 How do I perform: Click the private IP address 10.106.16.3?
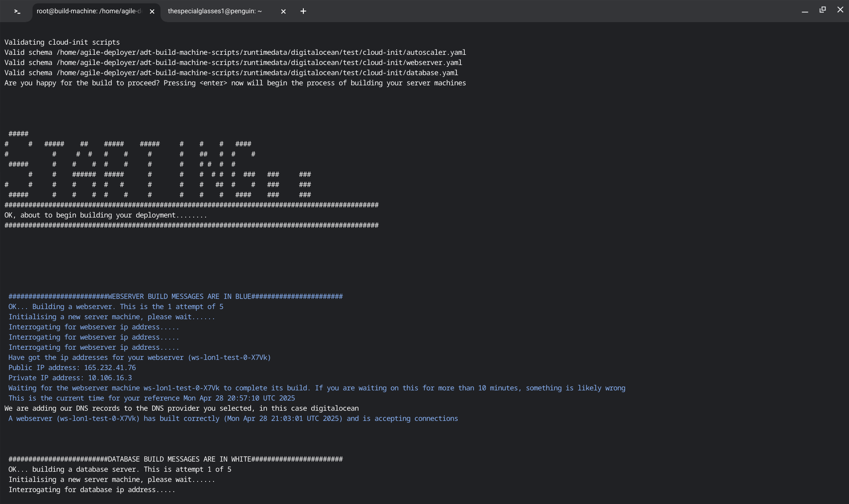[110, 378]
